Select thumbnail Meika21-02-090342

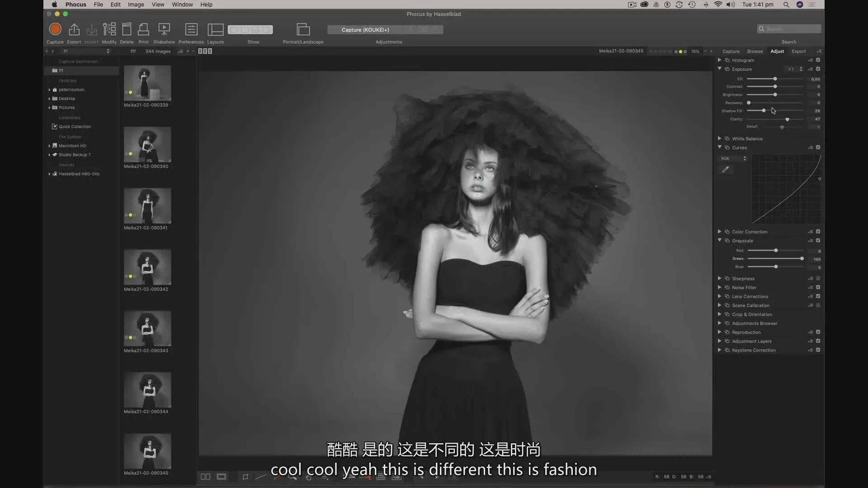[147, 267]
